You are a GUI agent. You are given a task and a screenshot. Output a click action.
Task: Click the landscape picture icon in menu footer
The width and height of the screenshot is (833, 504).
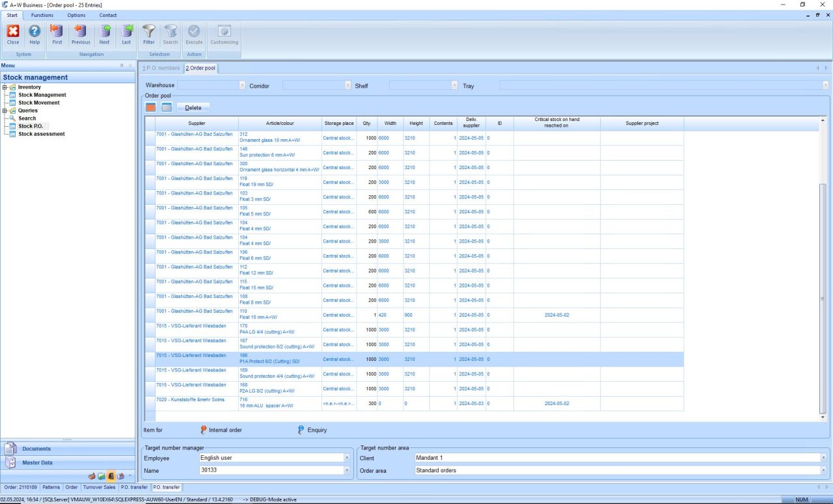[x=102, y=476]
